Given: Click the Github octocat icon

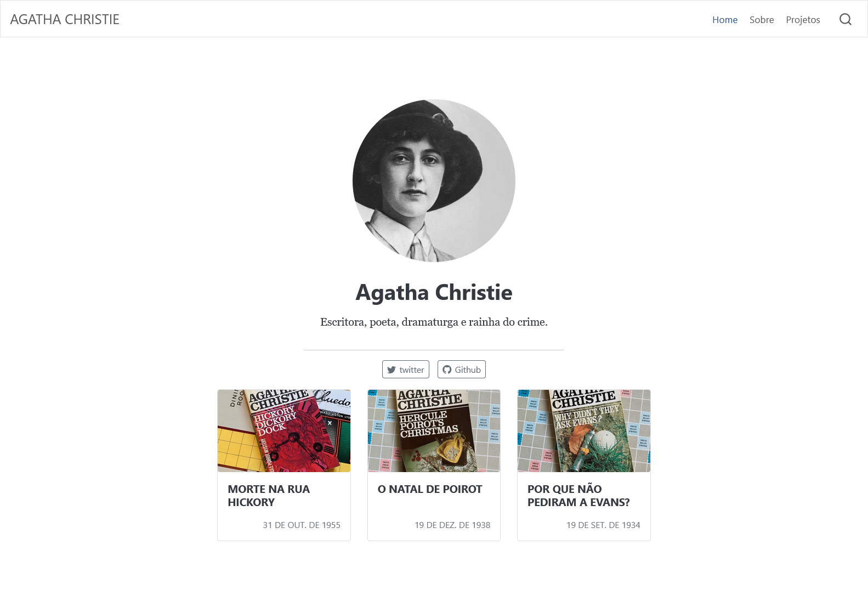Looking at the screenshot, I should click(x=447, y=370).
